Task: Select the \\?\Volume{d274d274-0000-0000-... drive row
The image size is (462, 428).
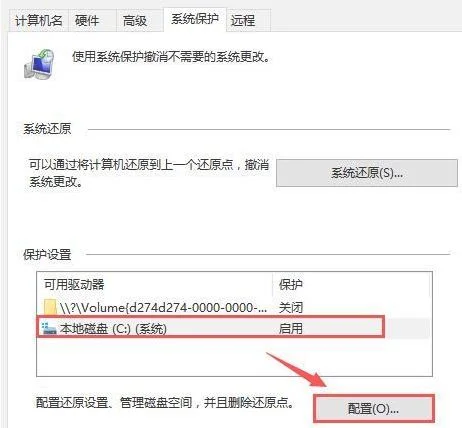Action: pos(233,307)
